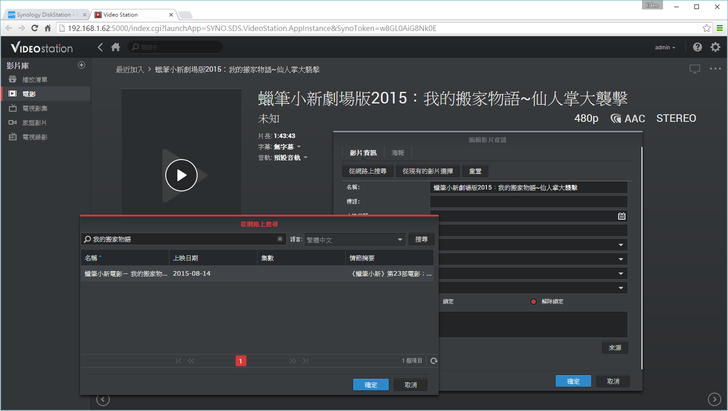
Task: Open Video Station settings gear
Action: point(715,48)
